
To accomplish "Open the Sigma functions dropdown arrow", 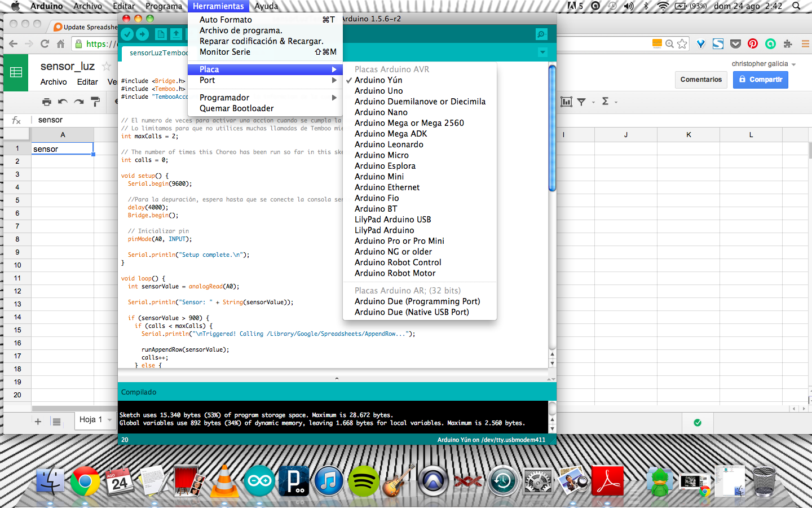I will click(616, 102).
